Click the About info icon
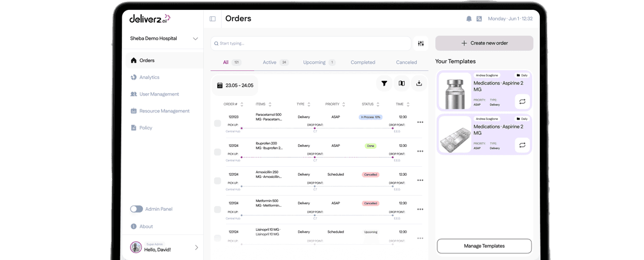Screen dimensions: 644x260 coord(133,226)
